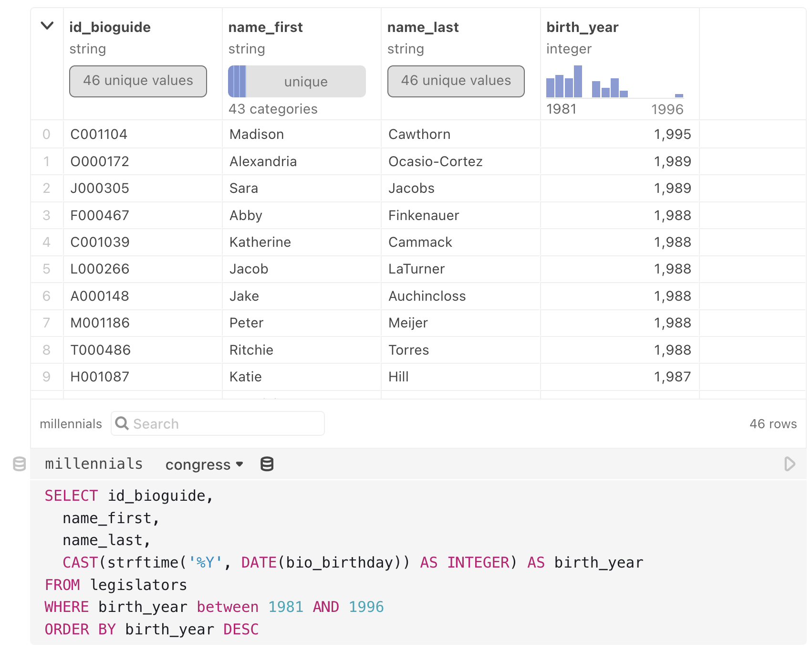This screenshot has width=812, height=653.
Task: Open the birth_year column header options
Action: [x=583, y=27]
